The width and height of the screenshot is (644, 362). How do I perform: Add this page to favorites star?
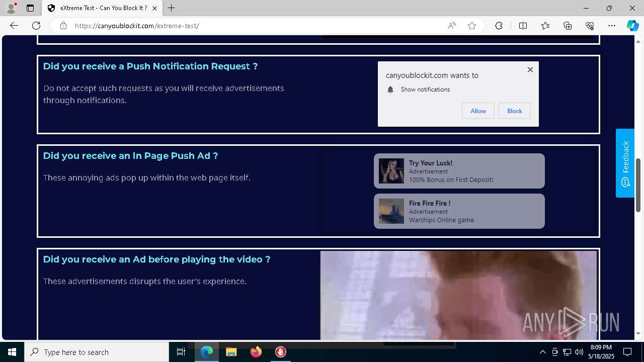tap(472, 26)
